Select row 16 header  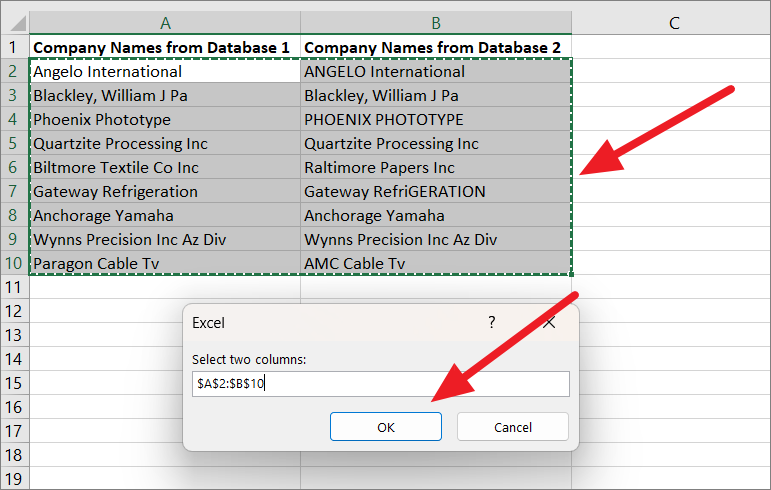click(x=13, y=407)
